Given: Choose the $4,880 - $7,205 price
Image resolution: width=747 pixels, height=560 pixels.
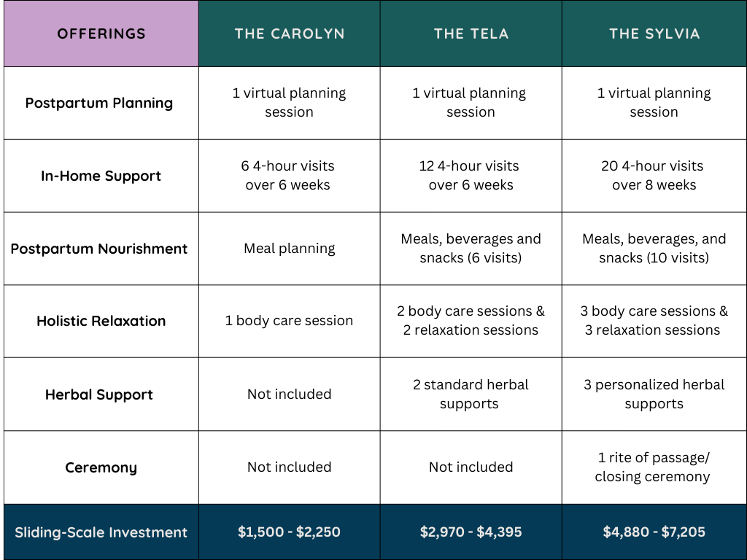Looking at the screenshot, I should tap(654, 532).
